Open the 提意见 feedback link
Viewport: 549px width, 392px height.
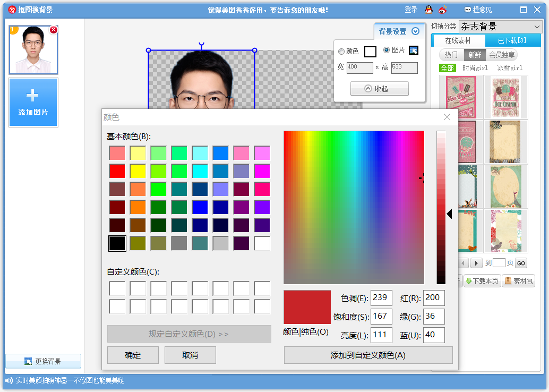coord(478,10)
